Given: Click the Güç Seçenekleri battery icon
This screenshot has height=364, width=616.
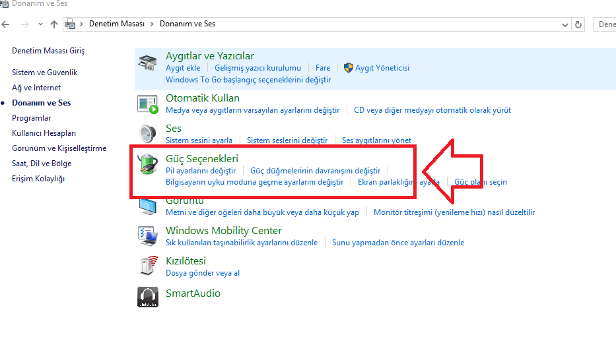Looking at the screenshot, I should coord(148,164).
